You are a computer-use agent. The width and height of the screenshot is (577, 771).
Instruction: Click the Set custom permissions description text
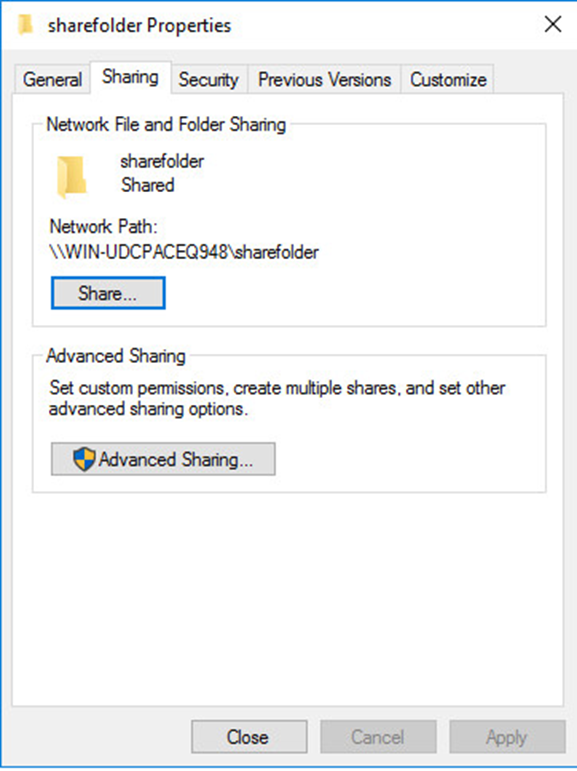277,398
